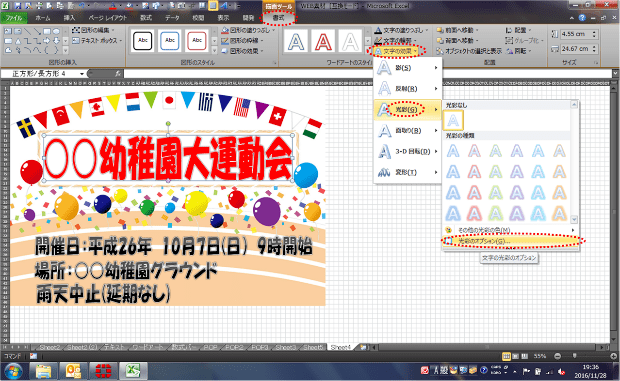This screenshot has height=381, width=620.
Task: Choose the blue-outlined Abc shape style
Action: [x=170, y=40]
